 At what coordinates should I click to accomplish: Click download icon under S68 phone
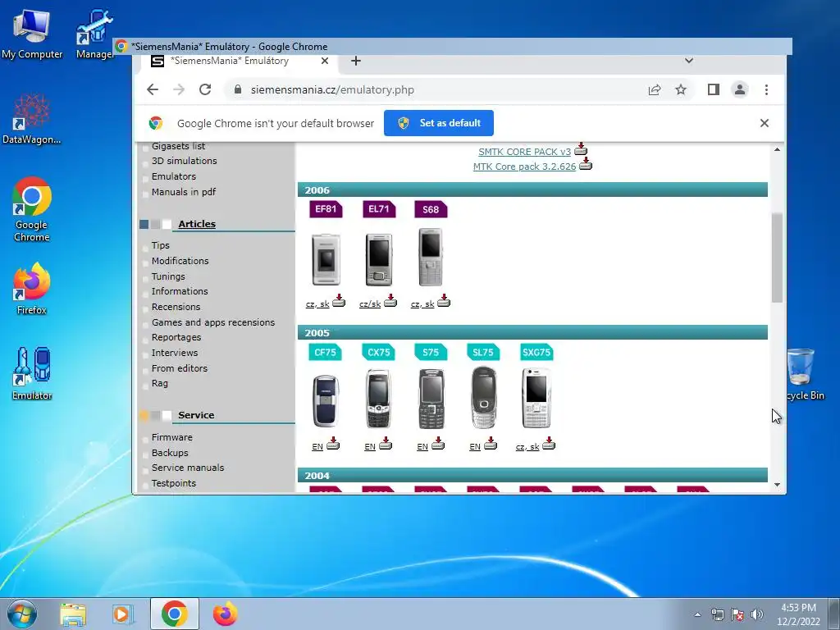click(444, 301)
